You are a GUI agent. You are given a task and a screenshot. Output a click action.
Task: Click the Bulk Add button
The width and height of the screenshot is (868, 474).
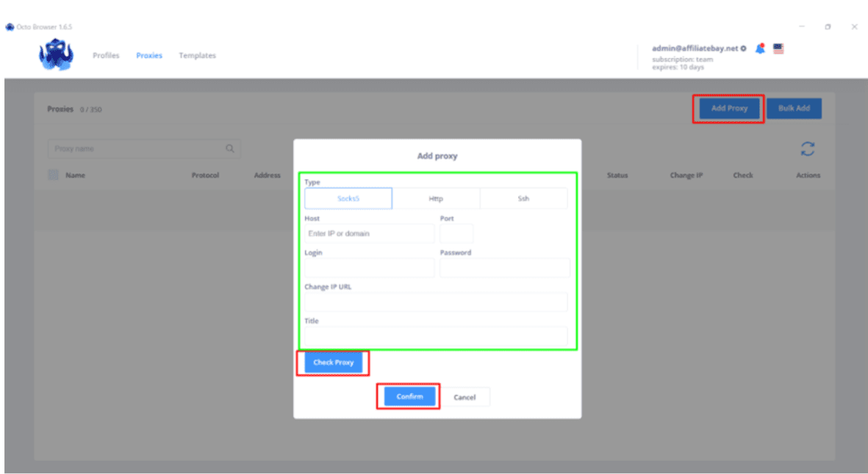click(x=794, y=109)
